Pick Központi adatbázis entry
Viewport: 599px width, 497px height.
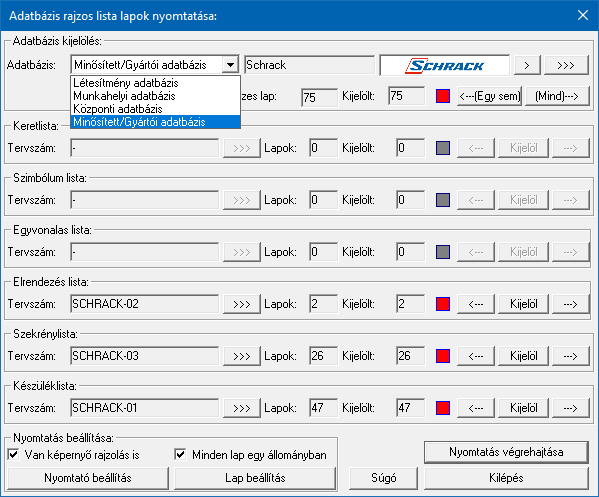155,109
